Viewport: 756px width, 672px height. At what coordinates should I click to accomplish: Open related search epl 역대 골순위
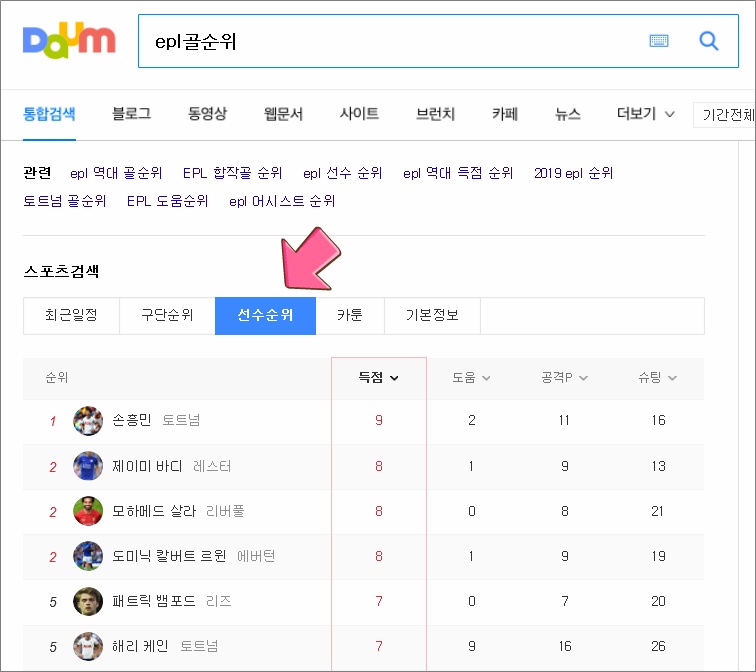[x=116, y=173]
